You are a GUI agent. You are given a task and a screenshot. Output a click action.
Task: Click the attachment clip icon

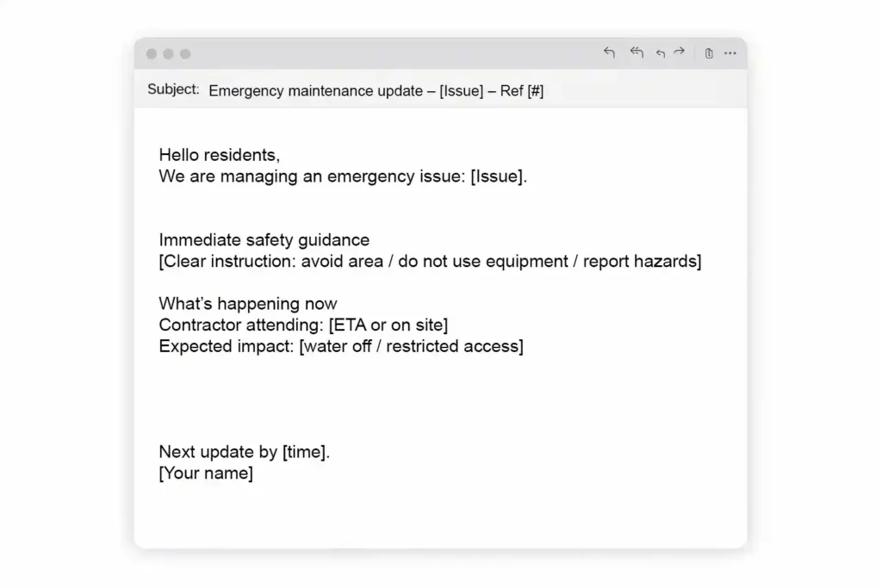709,53
